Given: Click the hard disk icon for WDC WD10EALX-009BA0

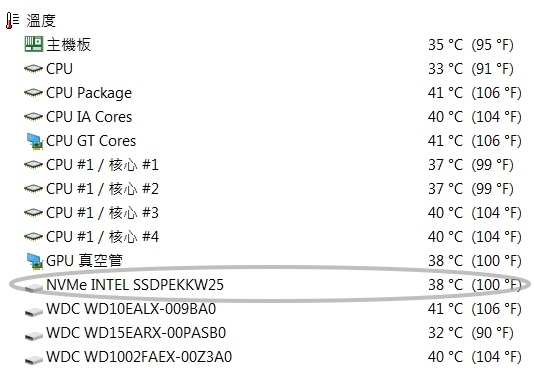Looking at the screenshot, I should 34,312.
